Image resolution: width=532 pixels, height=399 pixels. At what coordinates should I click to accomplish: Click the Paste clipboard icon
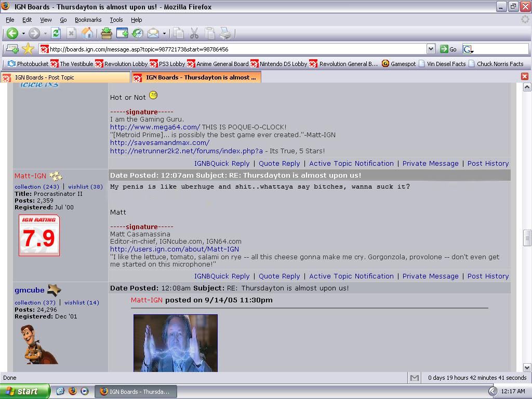[x=210, y=33]
